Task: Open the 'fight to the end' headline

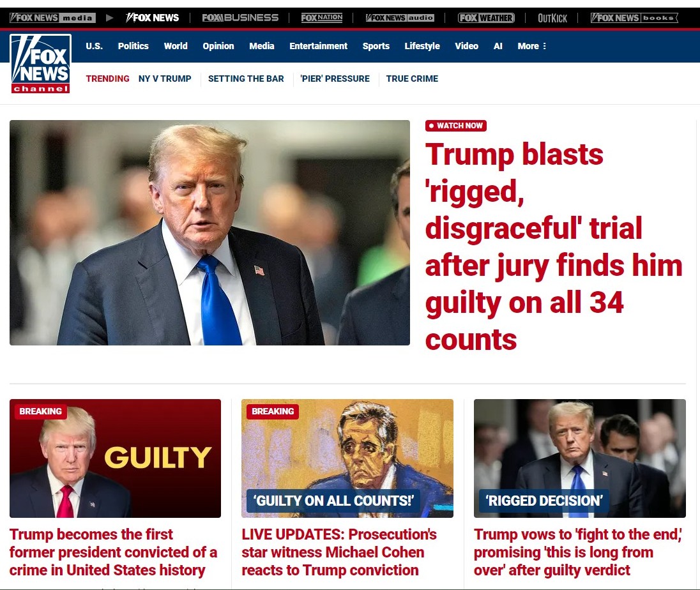Action: [x=577, y=552]
